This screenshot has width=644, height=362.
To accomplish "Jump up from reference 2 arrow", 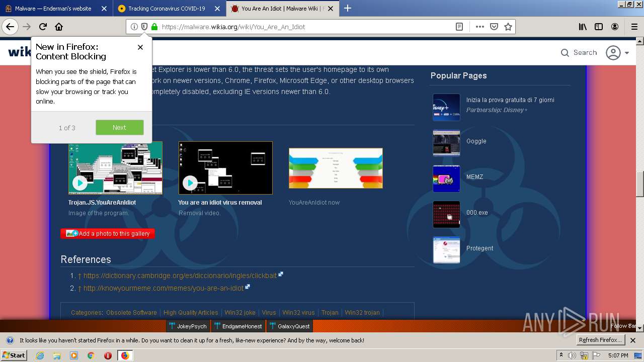I will coord(79,288).
